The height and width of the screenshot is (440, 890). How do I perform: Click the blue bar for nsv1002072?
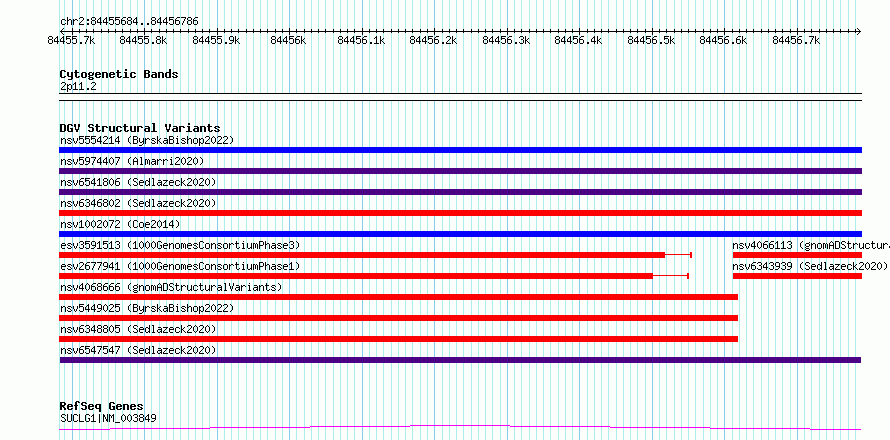coord(460,234)
